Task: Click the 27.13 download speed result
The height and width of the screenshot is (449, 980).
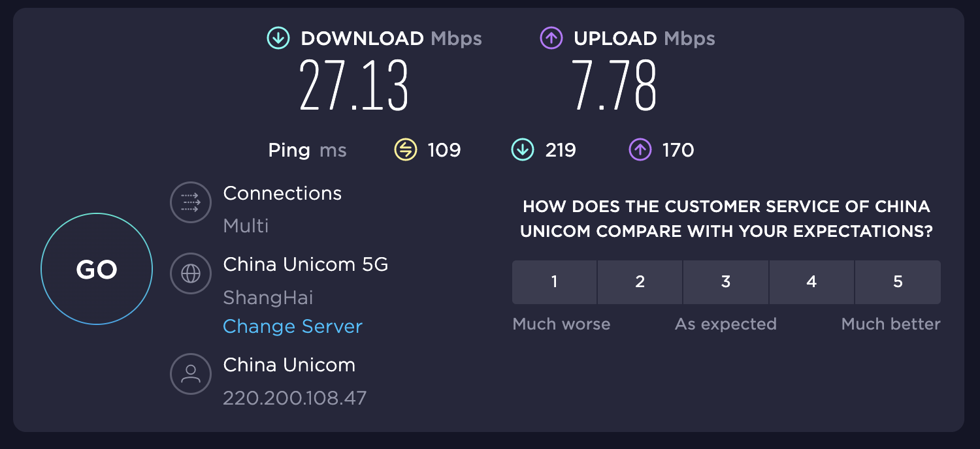Action: tap(354, 86)
